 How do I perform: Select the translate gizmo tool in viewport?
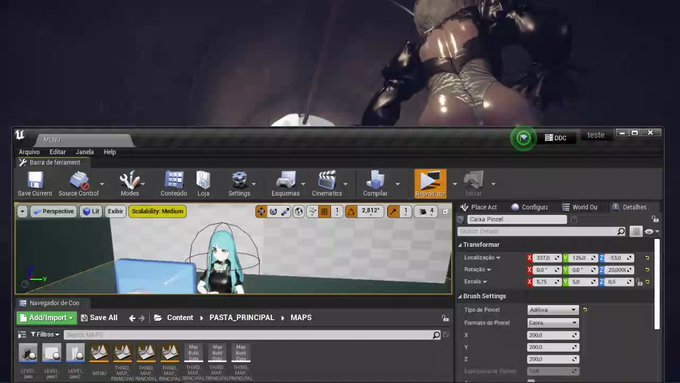(x=261, y=212)
